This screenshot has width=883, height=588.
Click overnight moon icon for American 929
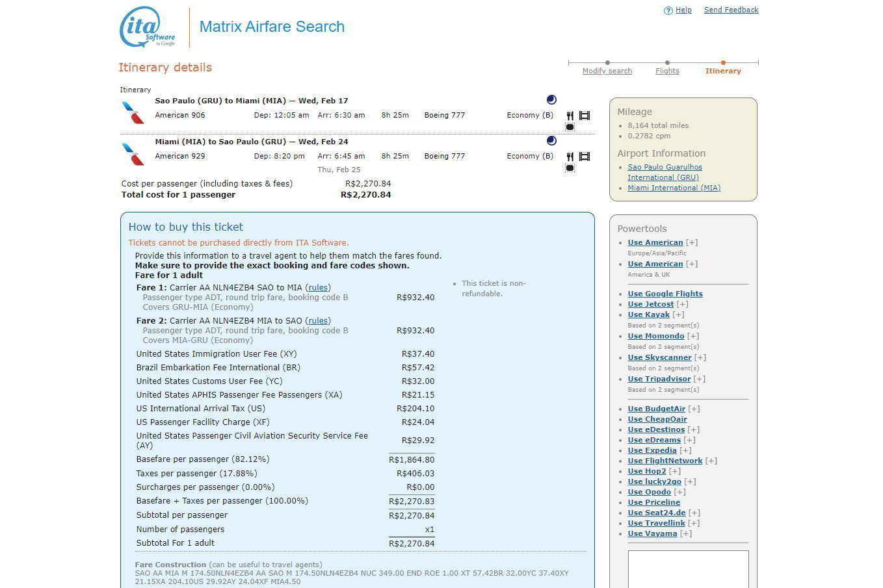(551, 141)
